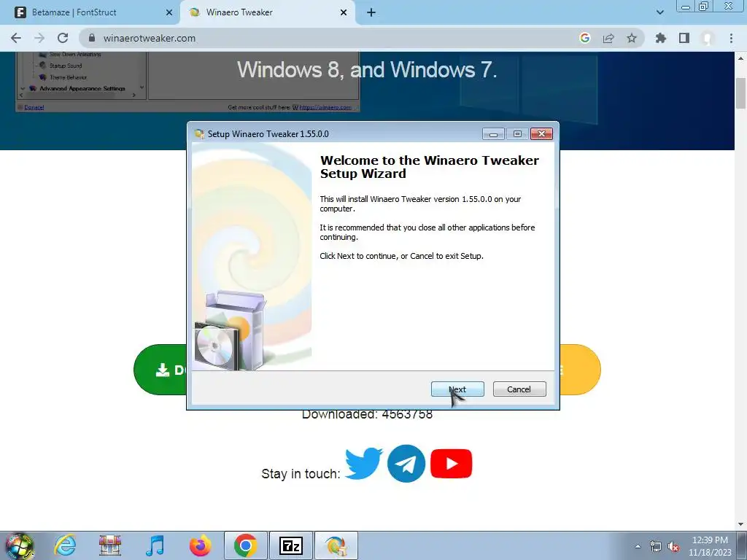
Task: Click the yellow button behind the setup dialog
Action: 580,370
